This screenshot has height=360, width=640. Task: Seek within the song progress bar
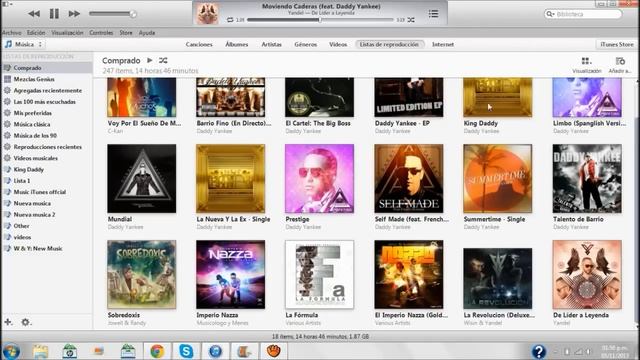320,20
